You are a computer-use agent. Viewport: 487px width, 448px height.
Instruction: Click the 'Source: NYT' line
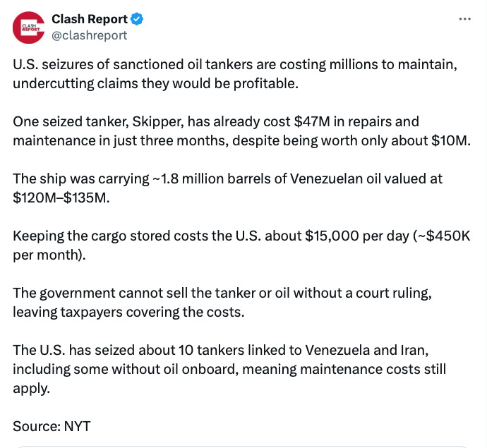(52, 425)
